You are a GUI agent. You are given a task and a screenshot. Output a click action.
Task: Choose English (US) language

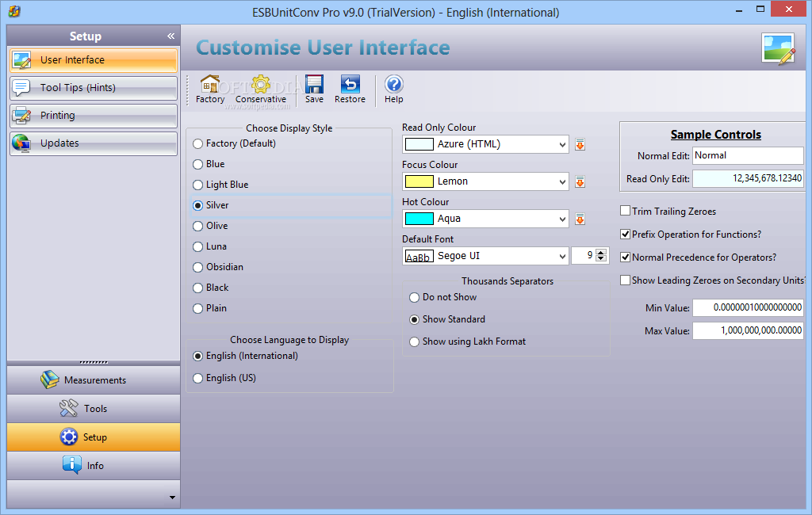[197, 379]
